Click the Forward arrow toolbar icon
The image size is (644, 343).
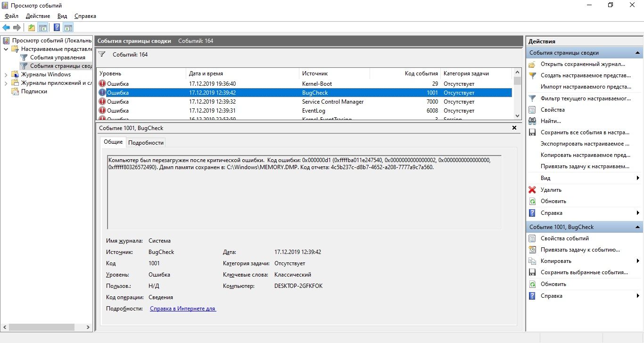(17, 28)
